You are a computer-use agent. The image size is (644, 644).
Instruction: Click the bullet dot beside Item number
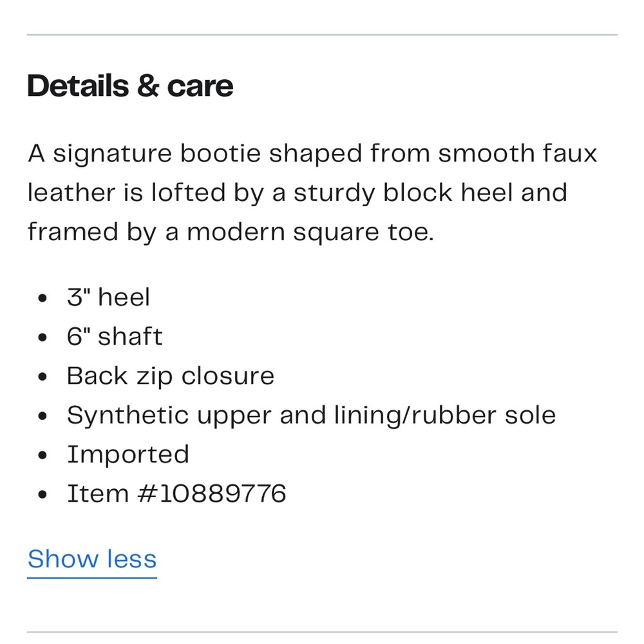43,495
